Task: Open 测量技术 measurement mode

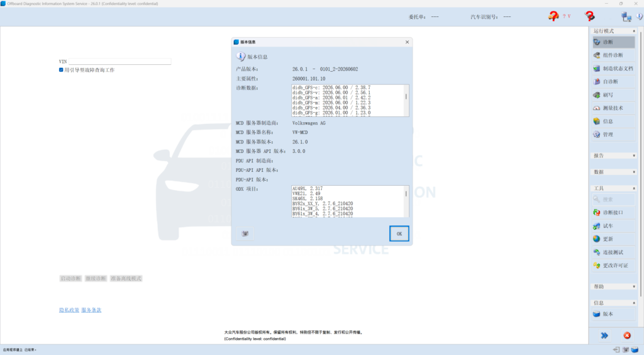Action: tap(614, 108)
